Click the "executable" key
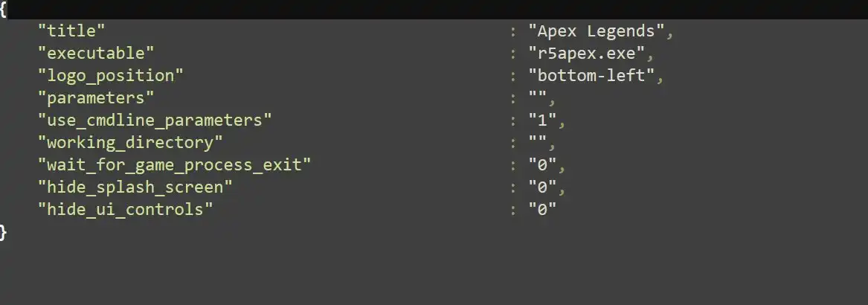This screenshot has width=868, height=305. pos(97,54)
